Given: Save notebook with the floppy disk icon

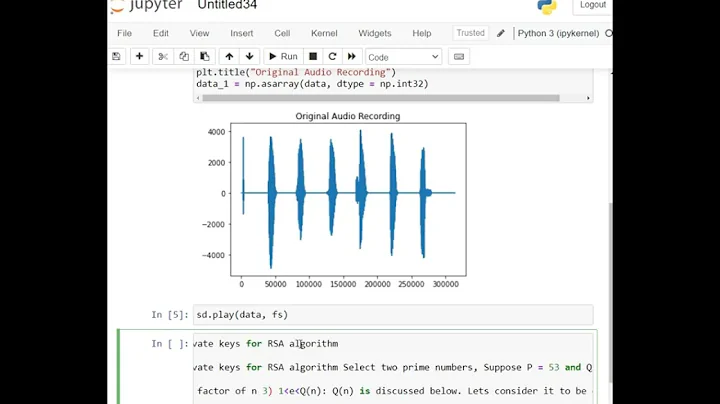Looking at the screenshot, I should (117, 56).
